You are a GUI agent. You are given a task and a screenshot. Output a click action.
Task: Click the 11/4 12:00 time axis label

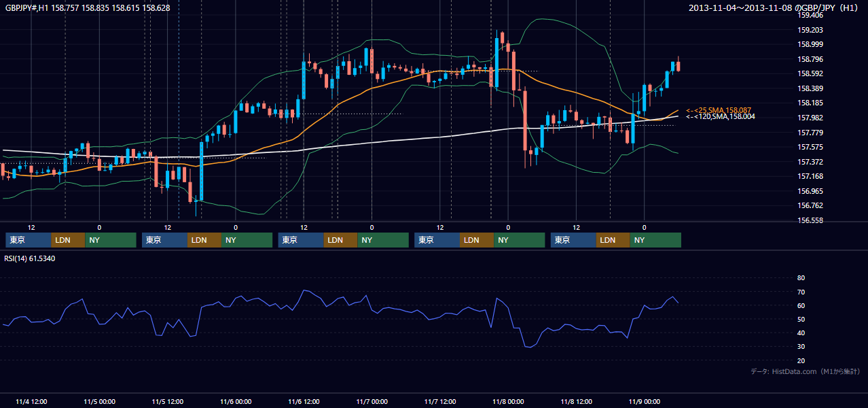coord(31,401)
